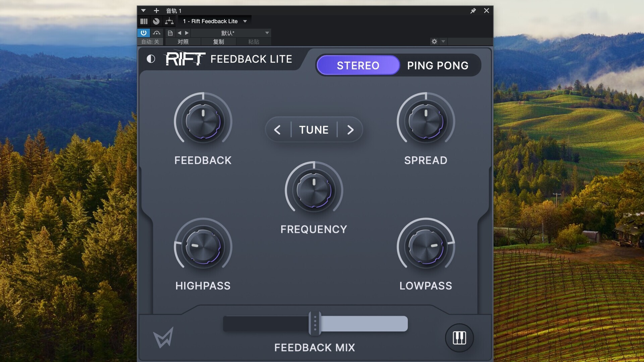The width and height of the screenshot is (644, 362).
Task: Select previous TUNE mode with left arrow
Action: (x=277, y=130)
